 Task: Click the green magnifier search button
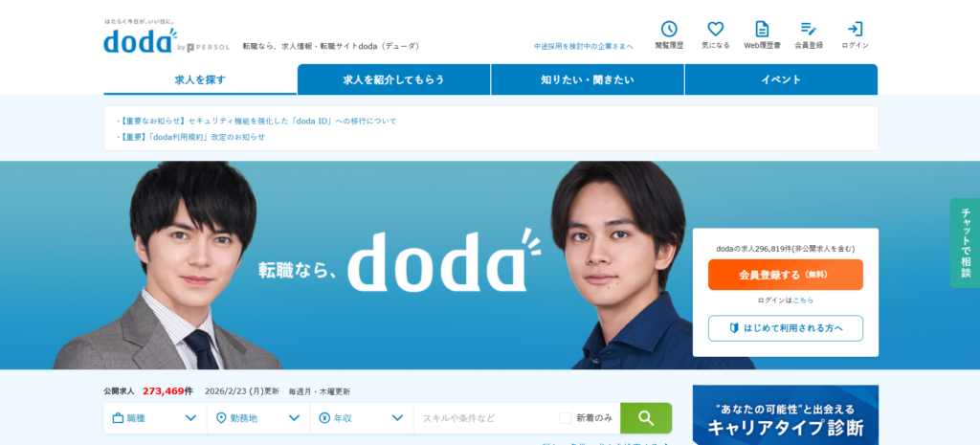(x=646, y=418)
